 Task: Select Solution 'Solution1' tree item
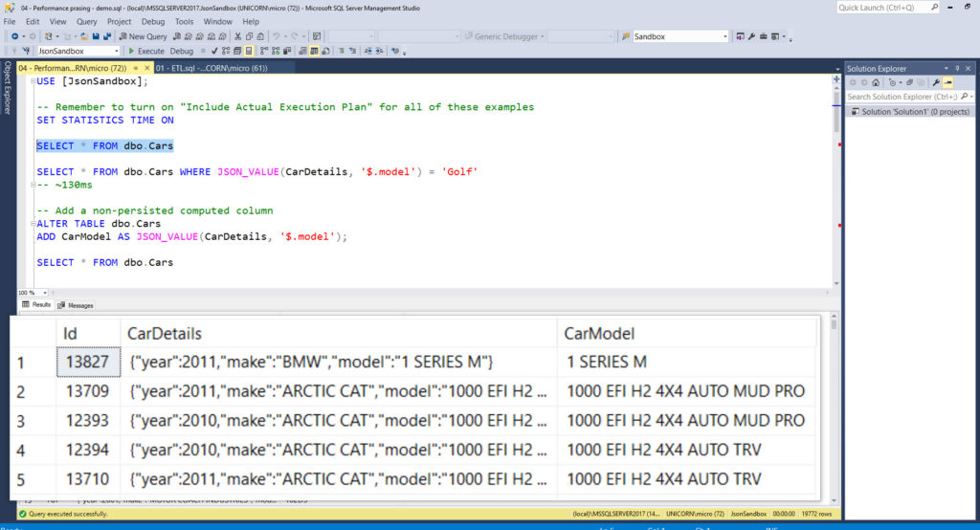point(909,112)
